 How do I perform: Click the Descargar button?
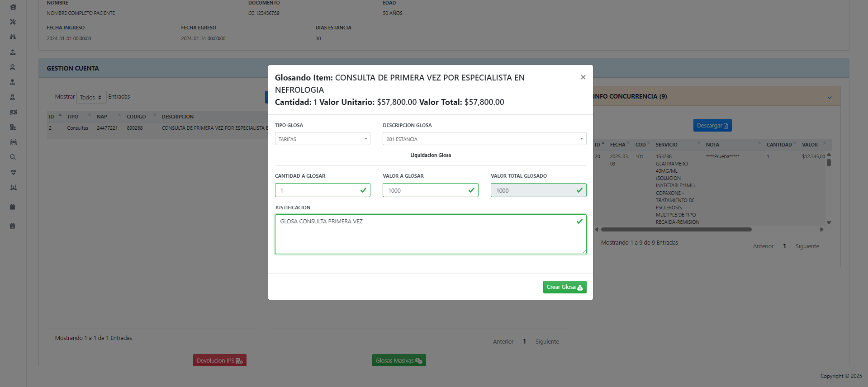(712, 125)
